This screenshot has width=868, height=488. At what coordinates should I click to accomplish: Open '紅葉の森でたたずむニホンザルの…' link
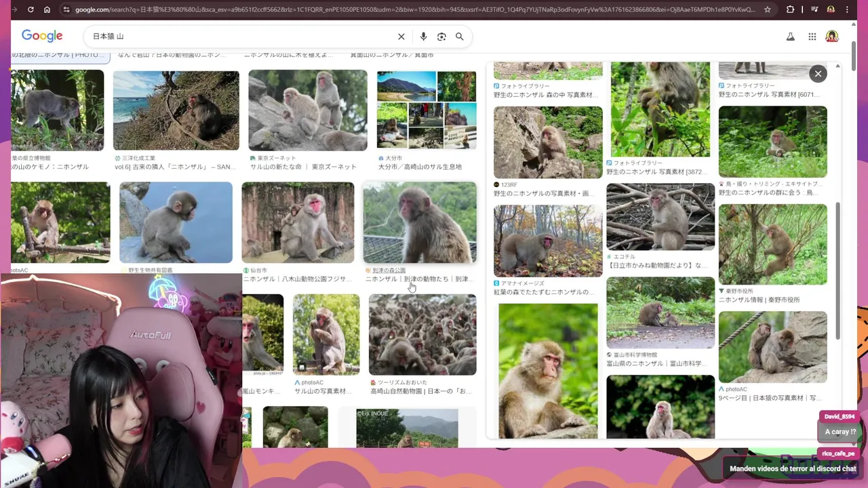tap(544, 292)
